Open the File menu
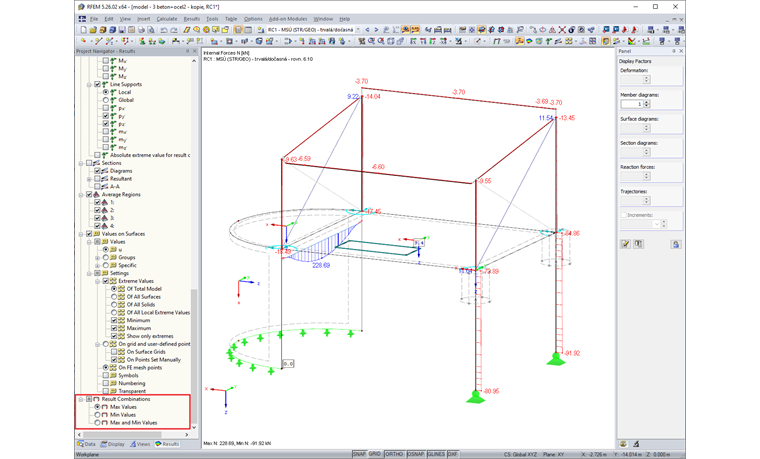The width and height of the screenshot is (760, 459). (94, 19)
